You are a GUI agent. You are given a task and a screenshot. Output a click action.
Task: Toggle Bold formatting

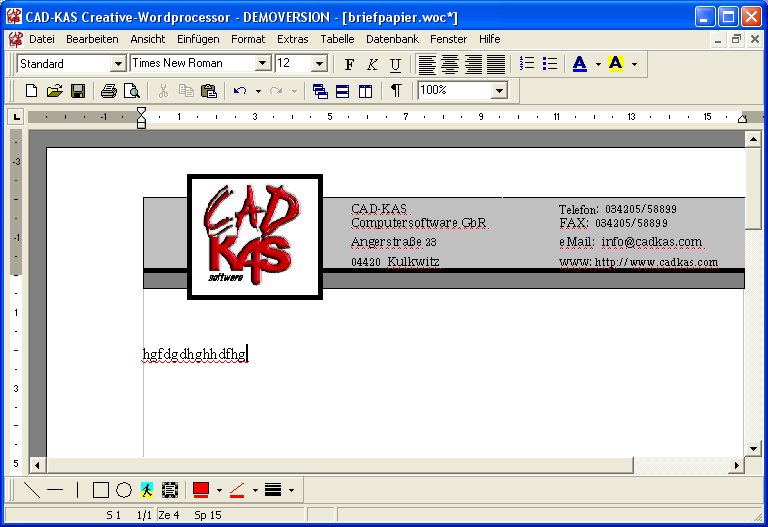point(349,64)
